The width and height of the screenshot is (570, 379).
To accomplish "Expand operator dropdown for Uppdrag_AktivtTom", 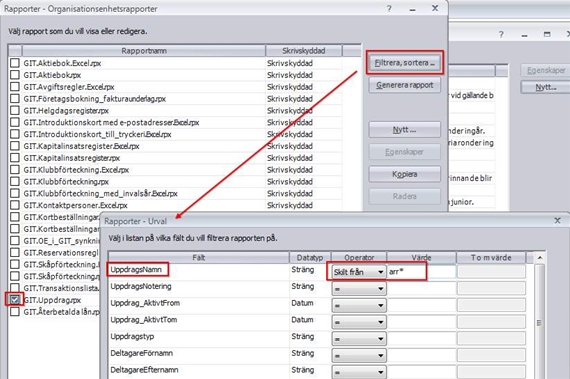I will (x=358, y=322).
